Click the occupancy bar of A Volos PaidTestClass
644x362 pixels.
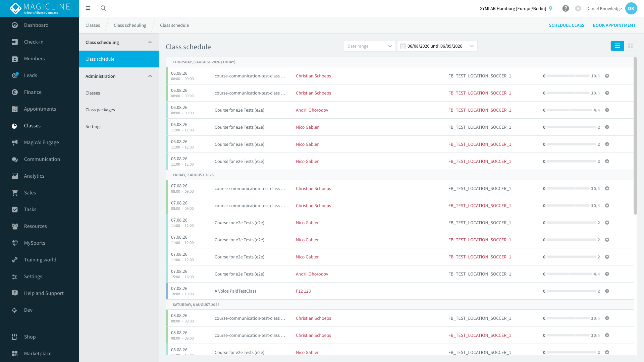(572, 291)
